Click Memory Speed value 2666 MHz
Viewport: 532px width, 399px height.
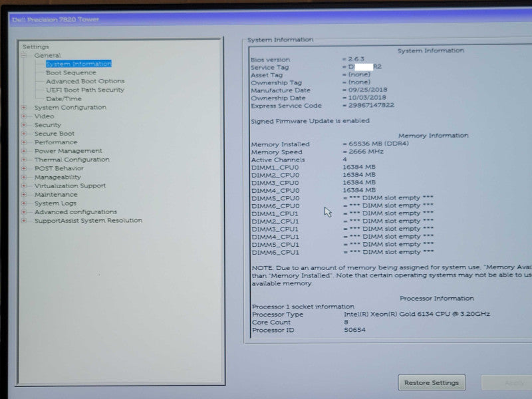point(366,152)
